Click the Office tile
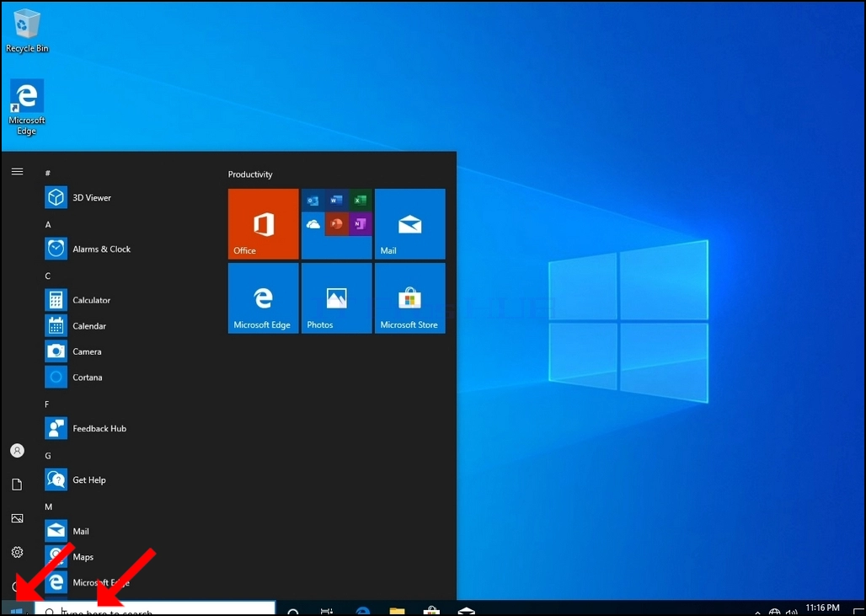 [264, 224]
